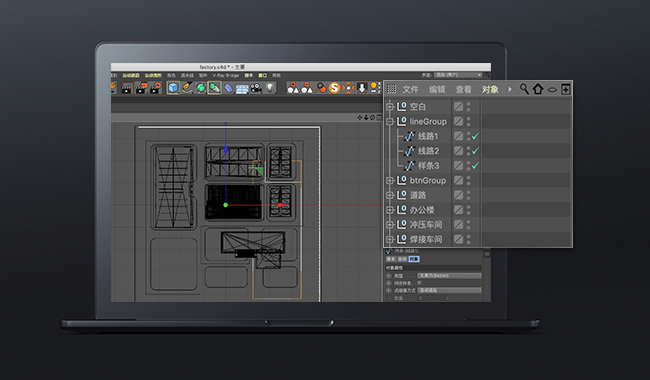Click the yellow bulb icon at toolbar end
650x380 pixels.
tap(374, 87)
